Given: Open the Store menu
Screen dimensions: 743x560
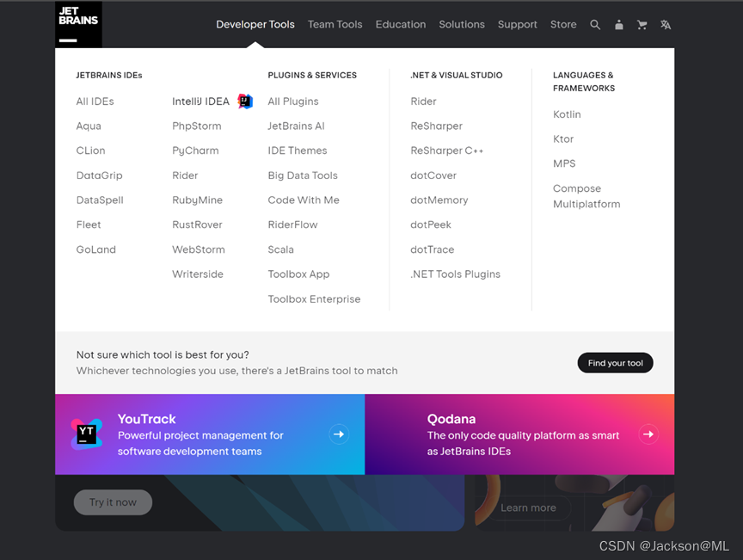Looking at the screenshot, I should [563, 24].
